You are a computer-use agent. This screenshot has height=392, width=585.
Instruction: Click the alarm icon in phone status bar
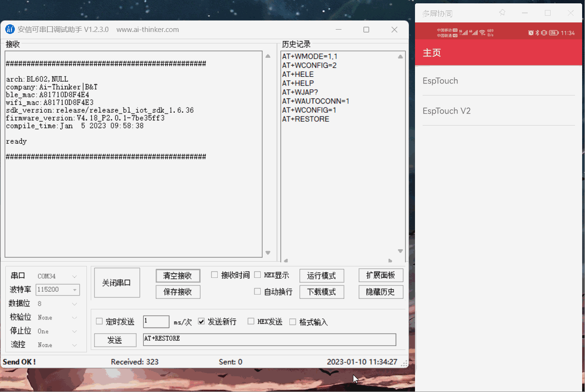coord(531,33)
